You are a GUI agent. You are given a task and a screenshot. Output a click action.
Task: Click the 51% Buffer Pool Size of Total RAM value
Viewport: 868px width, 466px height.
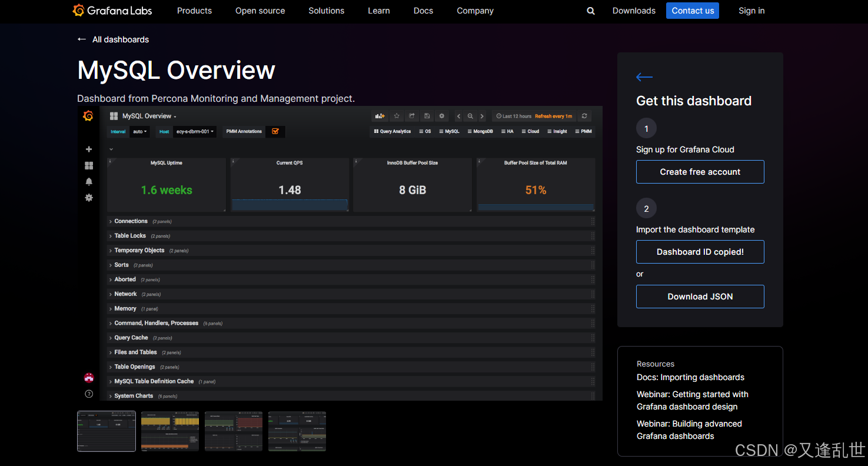pos(536,190)
